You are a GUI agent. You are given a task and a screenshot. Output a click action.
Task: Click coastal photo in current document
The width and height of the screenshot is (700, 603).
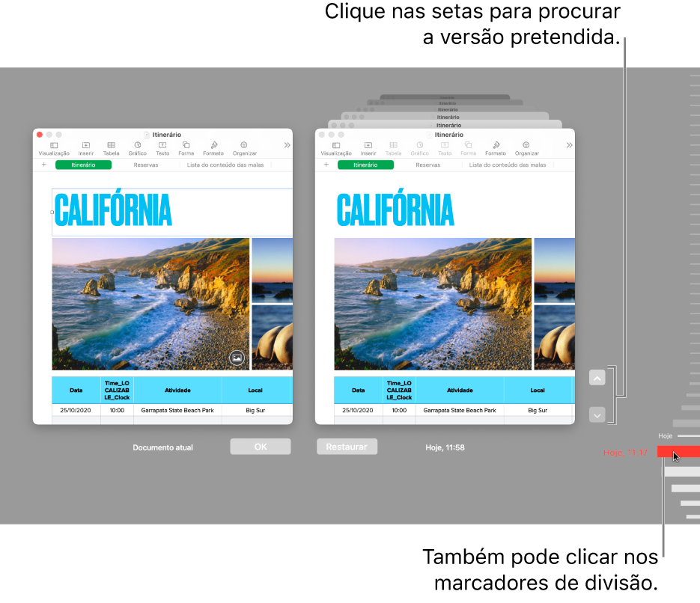(x=150, y=304)
